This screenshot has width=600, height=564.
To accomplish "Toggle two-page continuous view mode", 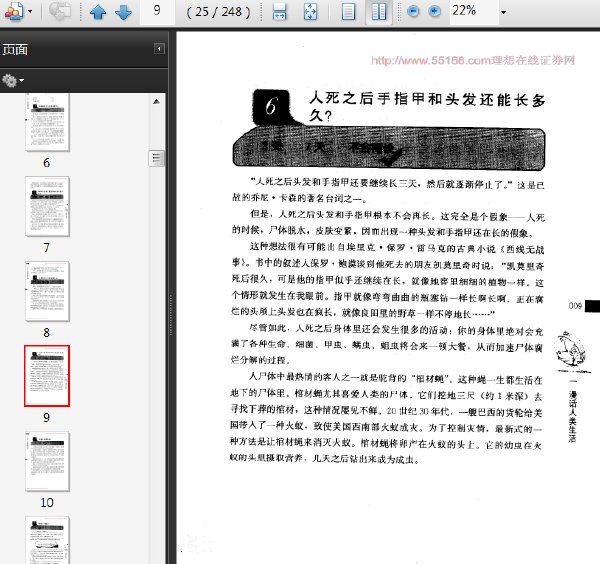I will (379, 11).
